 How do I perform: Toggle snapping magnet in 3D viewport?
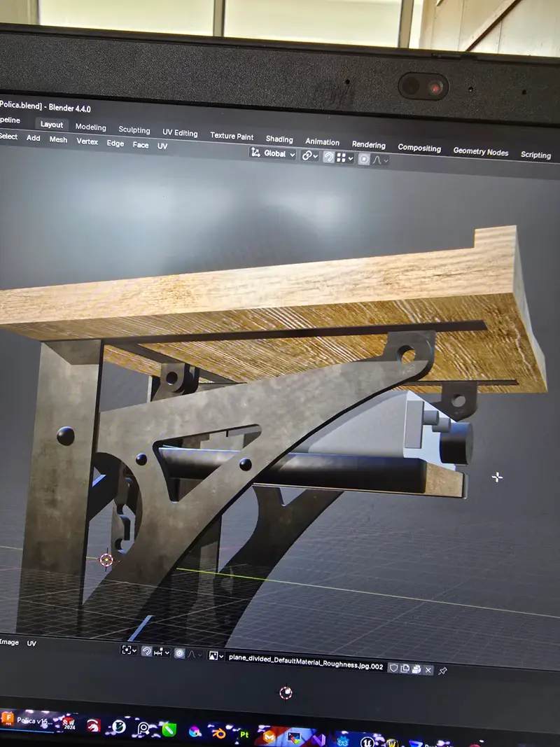coord(328,157)
